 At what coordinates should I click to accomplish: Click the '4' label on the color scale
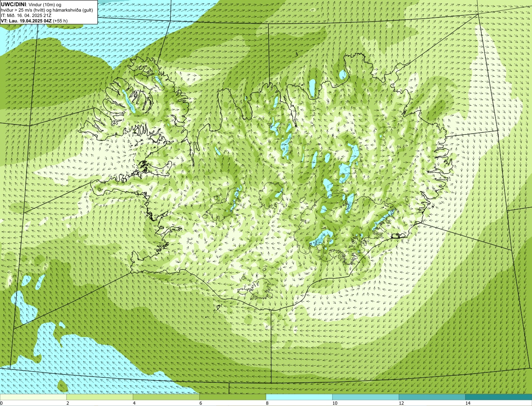tap(134, 403)
